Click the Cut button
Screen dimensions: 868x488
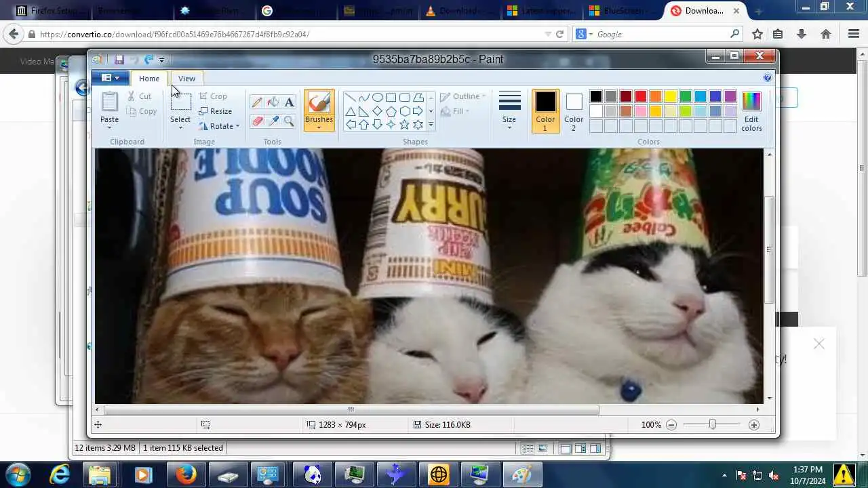[x=140, y=96]
